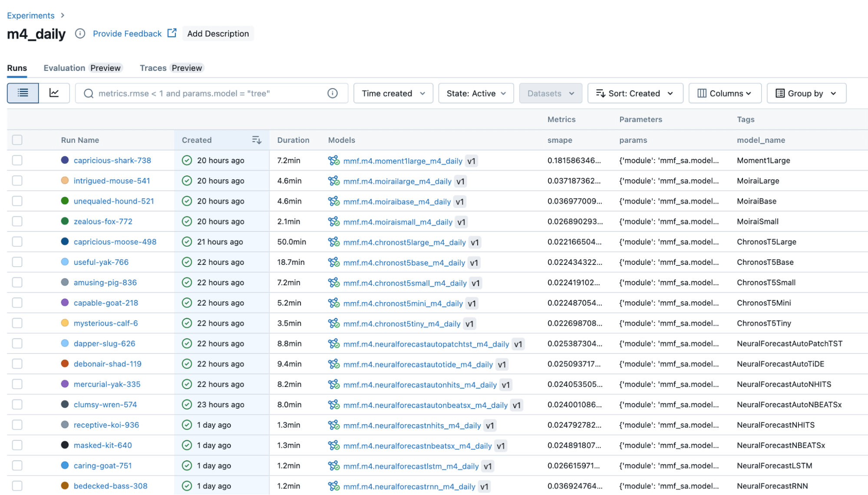Image resolution: width=868 pixels, height=495 pixels.
Task: Click the search filter help info icon
Action: click(332, 93)
